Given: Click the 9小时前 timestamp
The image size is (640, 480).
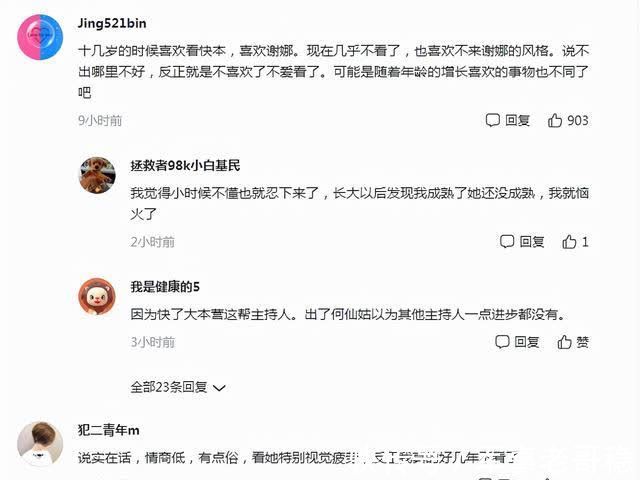Looking at the screenshot, I should coord(100,120).
